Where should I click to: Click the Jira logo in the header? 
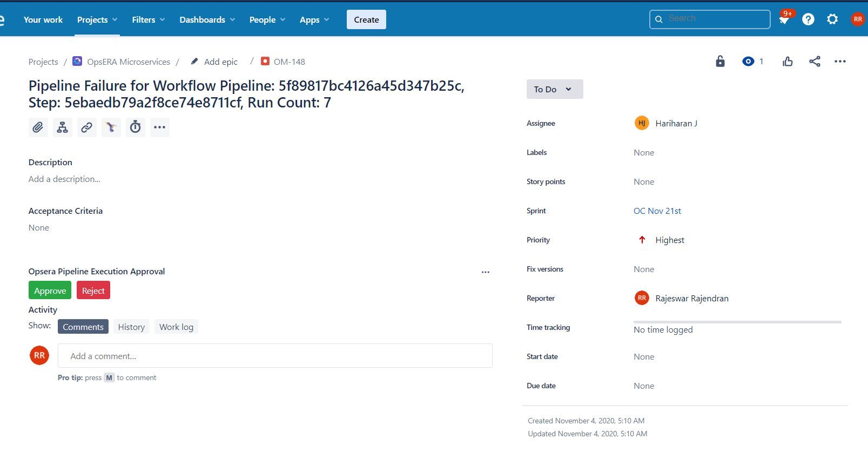point(2,19)
